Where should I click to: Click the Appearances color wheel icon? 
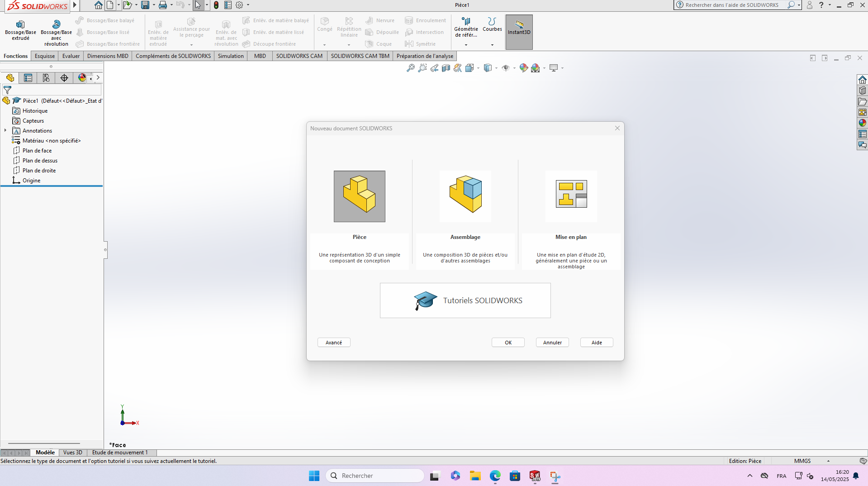point(82,78)
